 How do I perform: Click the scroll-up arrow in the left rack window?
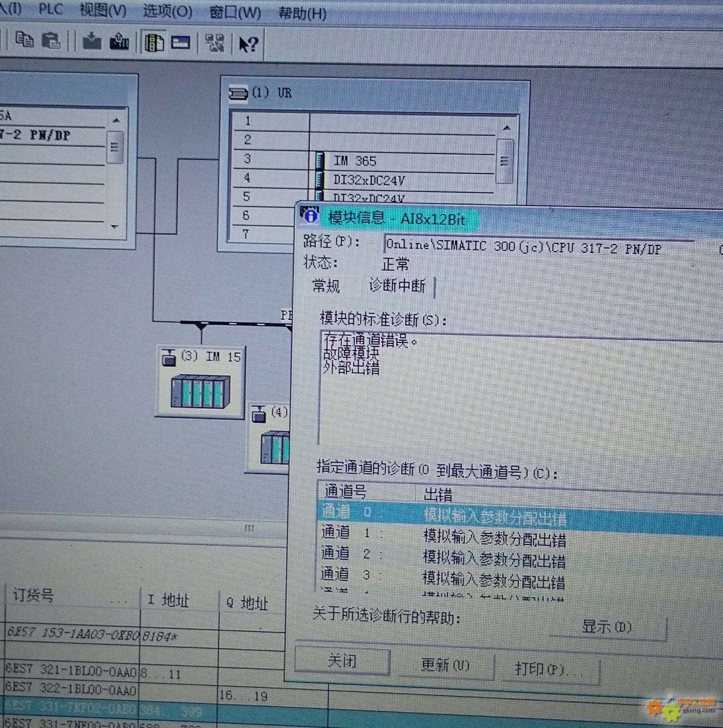[x=116, y=120]
